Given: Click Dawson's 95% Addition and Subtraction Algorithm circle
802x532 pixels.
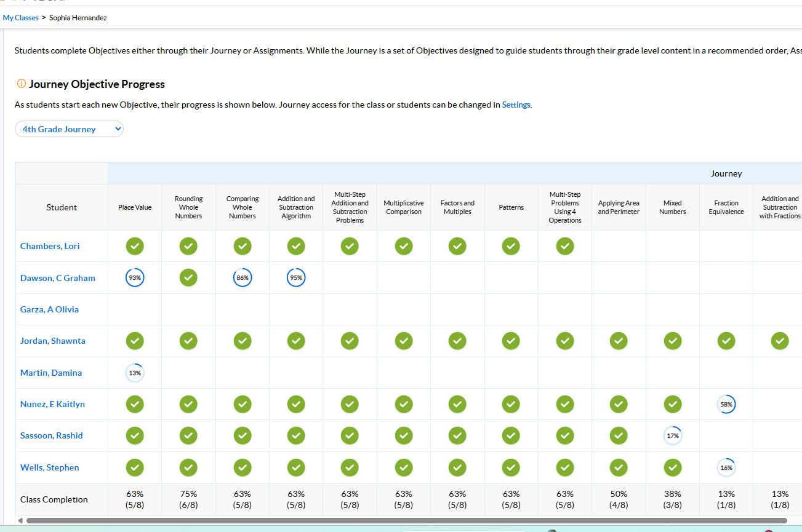Looking at the screenshot, I should click(296, 278).
